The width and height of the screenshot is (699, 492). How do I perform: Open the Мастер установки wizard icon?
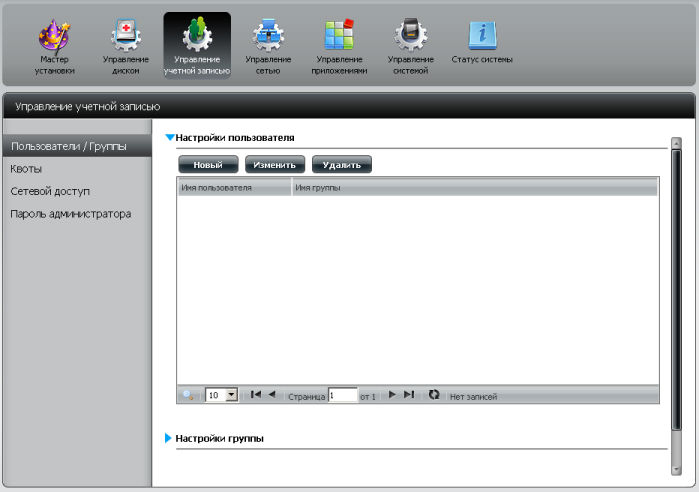point(54,46)
